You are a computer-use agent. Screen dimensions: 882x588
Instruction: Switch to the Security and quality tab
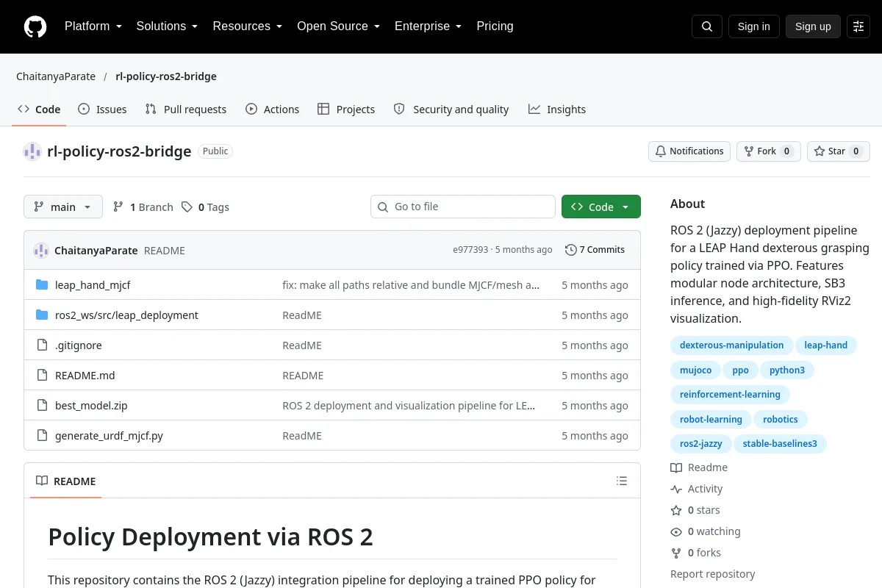point(451,110)
